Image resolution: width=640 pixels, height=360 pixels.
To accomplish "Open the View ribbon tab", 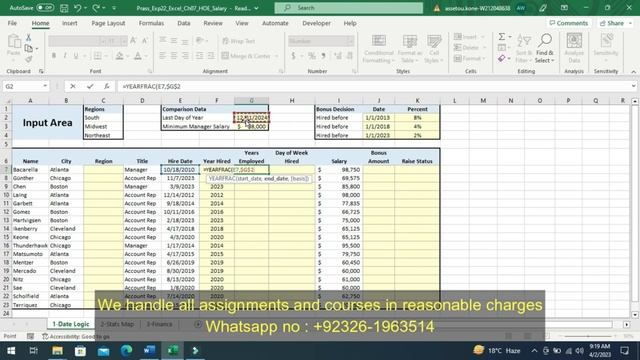I will click(242, 23).
